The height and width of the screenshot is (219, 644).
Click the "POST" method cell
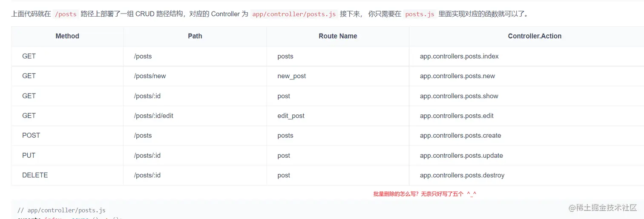[31, 136]
